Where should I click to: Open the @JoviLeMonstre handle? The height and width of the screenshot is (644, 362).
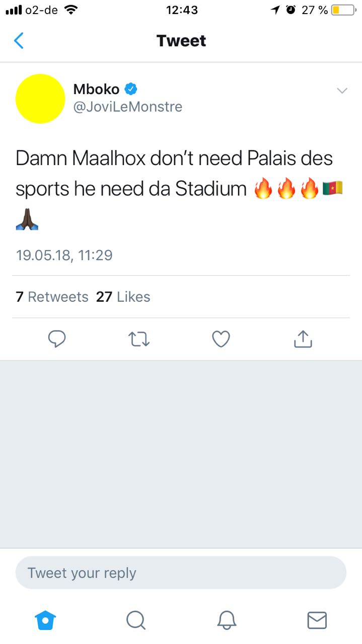[128, 107]
